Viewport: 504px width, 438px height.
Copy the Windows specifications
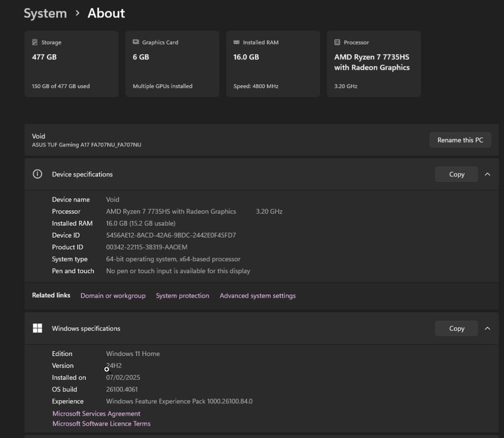456,328
